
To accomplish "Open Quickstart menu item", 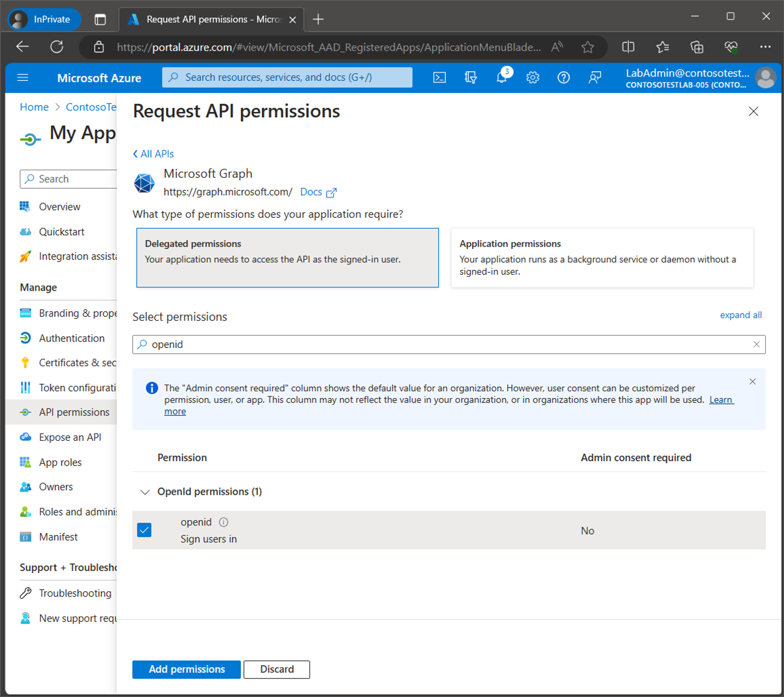I will pyautogui.click(x=61, y=232).
